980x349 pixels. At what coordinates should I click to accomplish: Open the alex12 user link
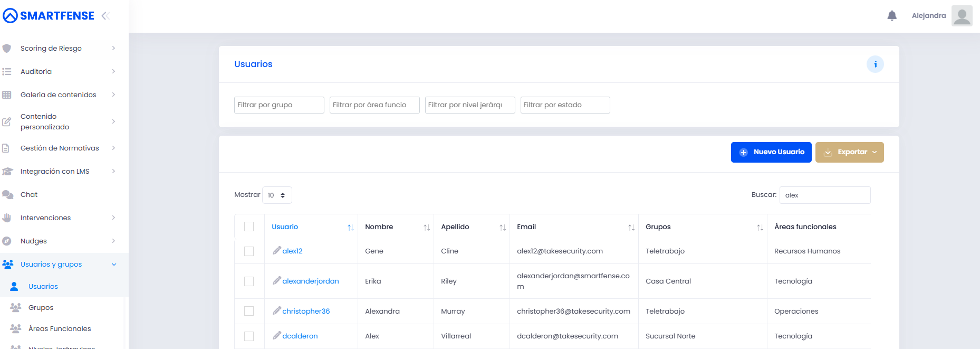coord(292,251)
